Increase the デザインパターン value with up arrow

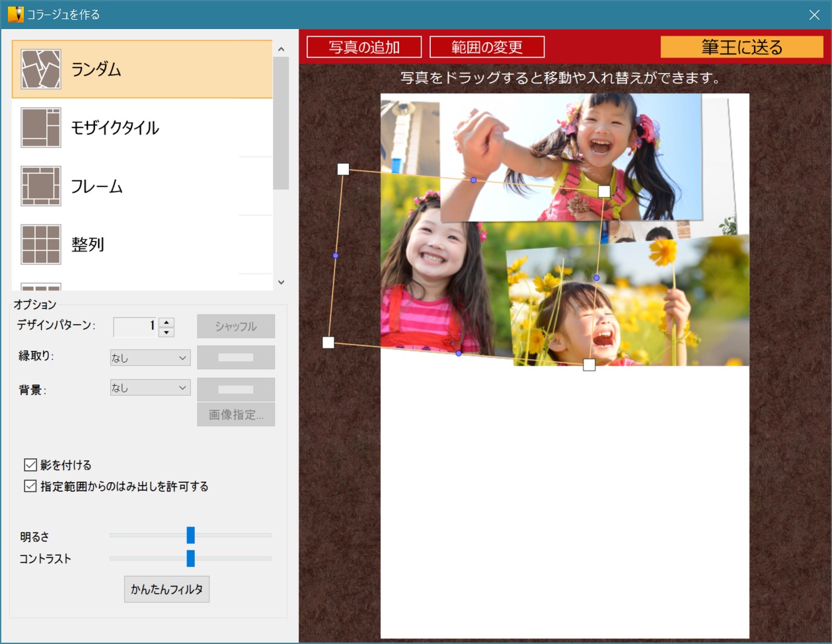[x=167, y=322]
